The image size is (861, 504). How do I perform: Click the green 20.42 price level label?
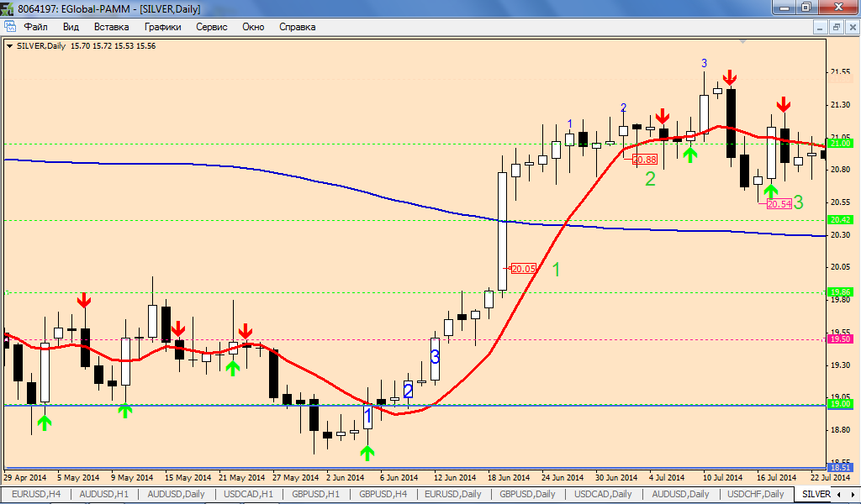point(841,220)
